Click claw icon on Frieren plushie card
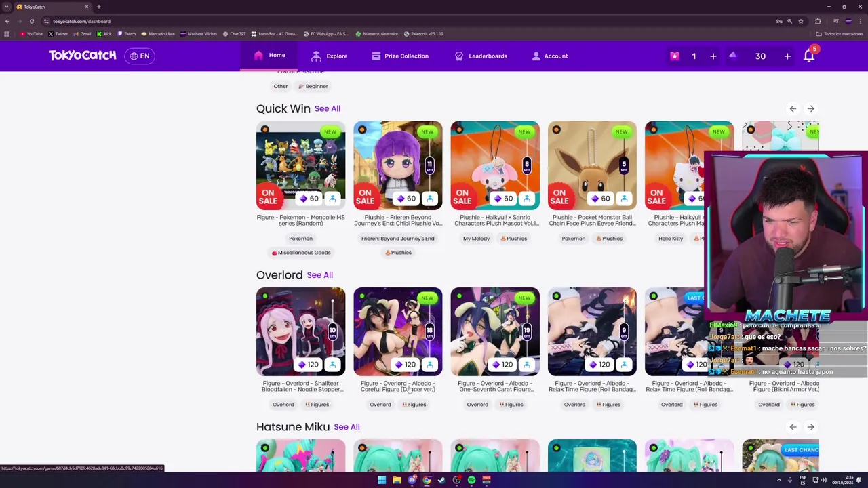The image size is (868, 488). pyautogui.click(x=429, y=199)
